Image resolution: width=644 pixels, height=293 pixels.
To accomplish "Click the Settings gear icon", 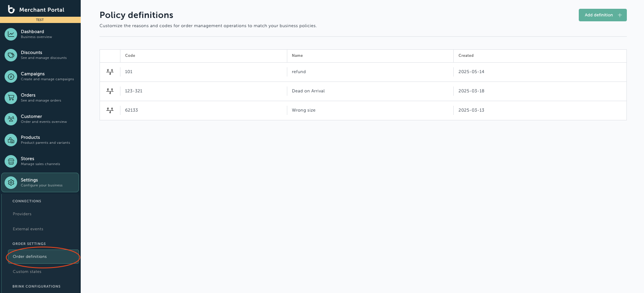I will click(11, 183).
